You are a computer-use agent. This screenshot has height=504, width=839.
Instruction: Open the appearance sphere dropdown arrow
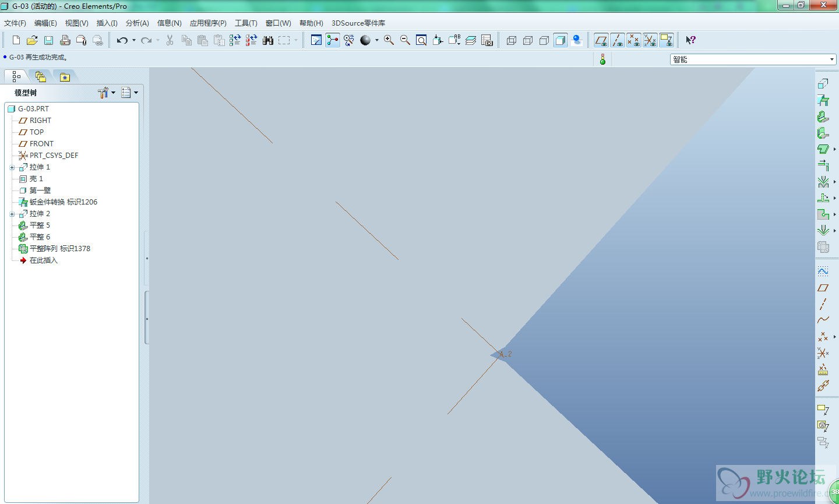377,40
